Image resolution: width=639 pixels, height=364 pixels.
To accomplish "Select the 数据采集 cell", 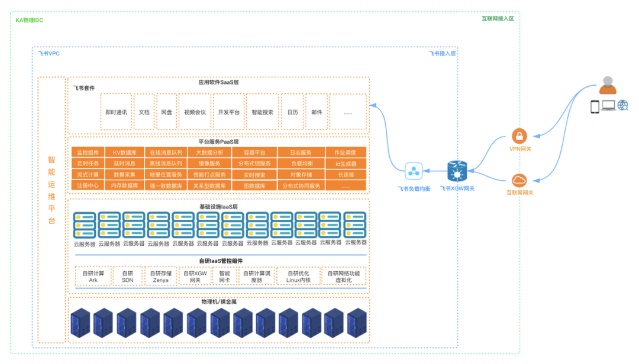I will [125, 174].
